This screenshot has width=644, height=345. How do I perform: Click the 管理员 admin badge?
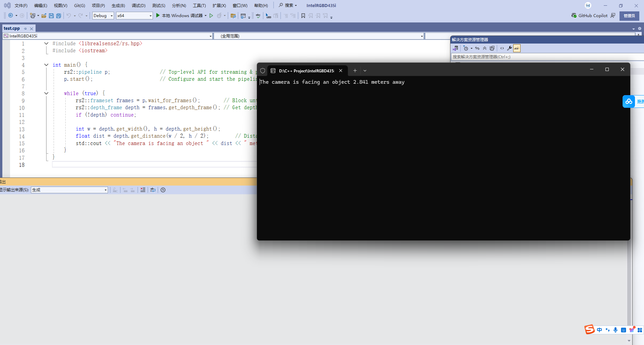(629, 16)
